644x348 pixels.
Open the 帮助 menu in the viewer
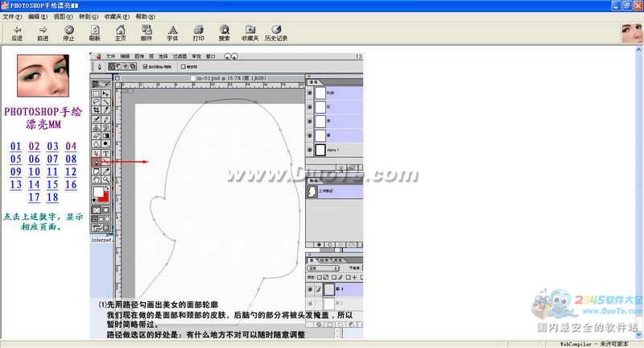point(145,17)
